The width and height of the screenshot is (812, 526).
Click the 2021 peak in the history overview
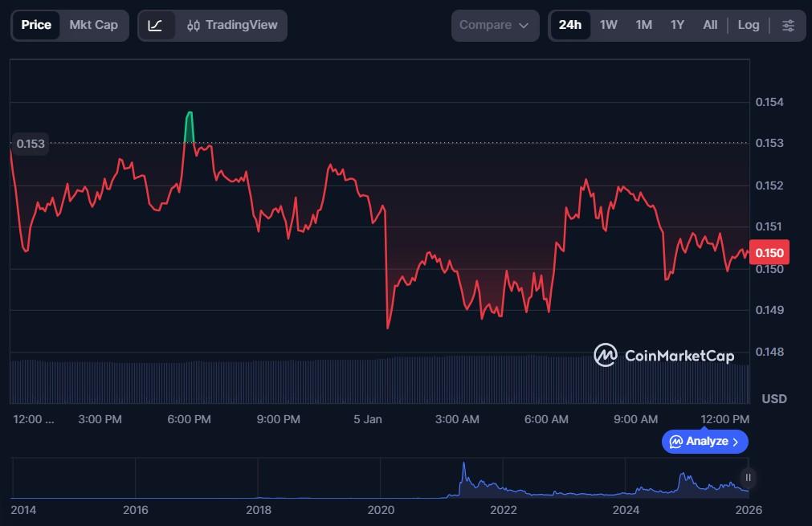click(x=463, y=466)
